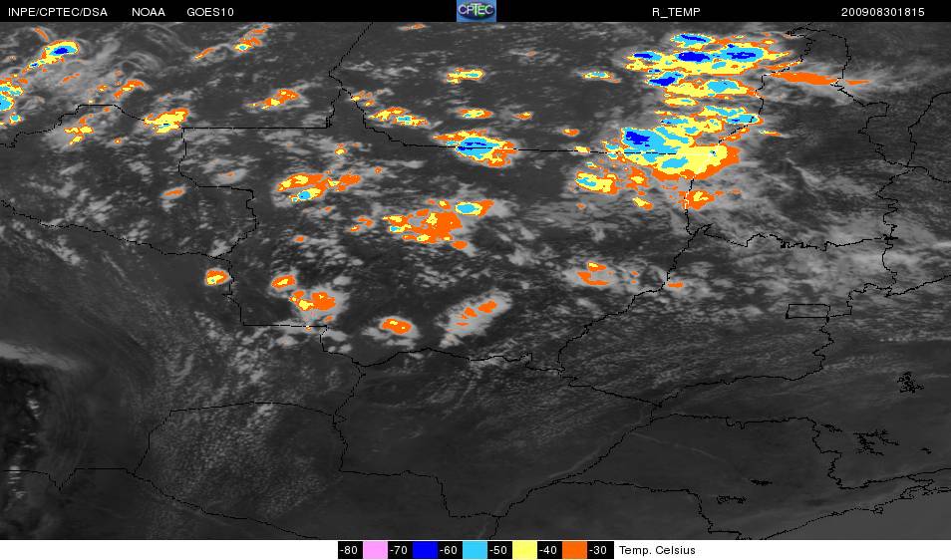Viewport: 951px width, 560px height.
Task: Click the orange -40 to -30 legend swatch
Action: [x=574, y=550]
